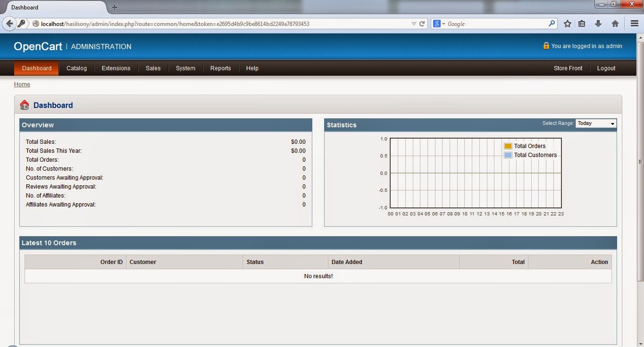Click the red house Dashboard icon

[x=24, y=105]
